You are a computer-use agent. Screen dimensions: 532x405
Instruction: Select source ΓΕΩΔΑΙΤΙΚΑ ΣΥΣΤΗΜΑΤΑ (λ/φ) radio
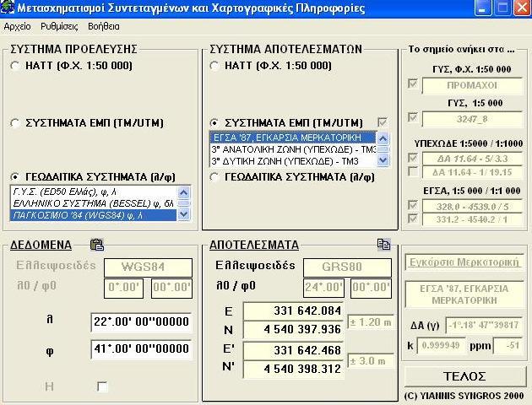(x=15, y=177)
